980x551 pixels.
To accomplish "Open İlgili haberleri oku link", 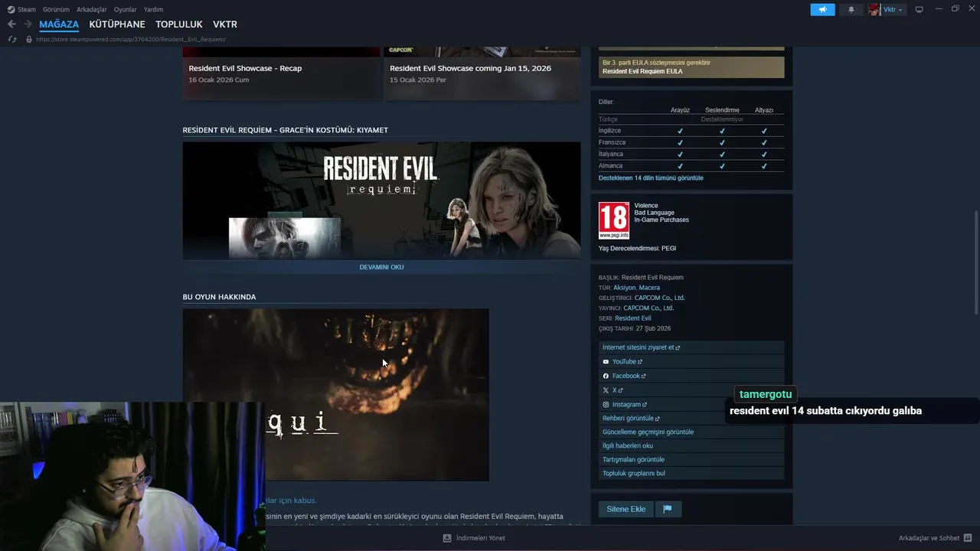I will coord(628,446).
